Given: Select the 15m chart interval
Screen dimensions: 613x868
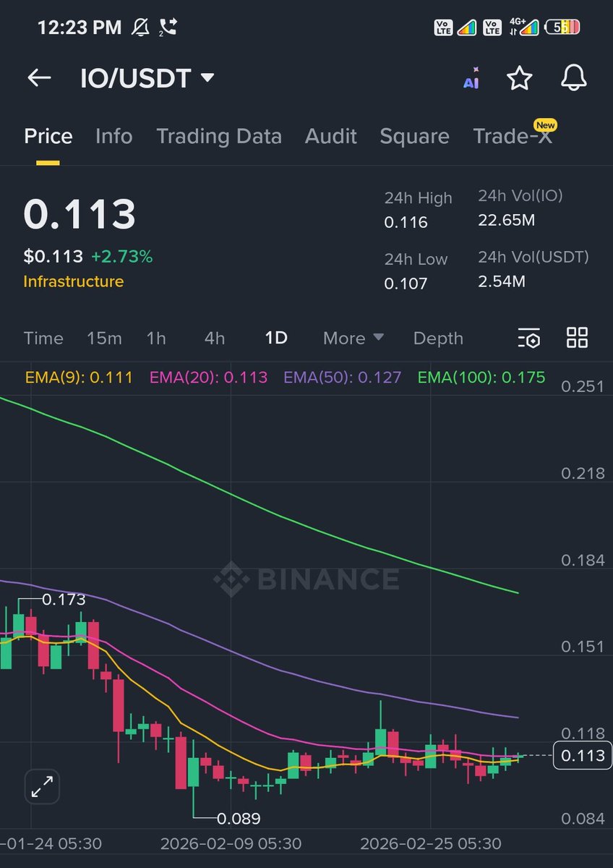Looking at the screenshot, I should (x=104, y=338).
